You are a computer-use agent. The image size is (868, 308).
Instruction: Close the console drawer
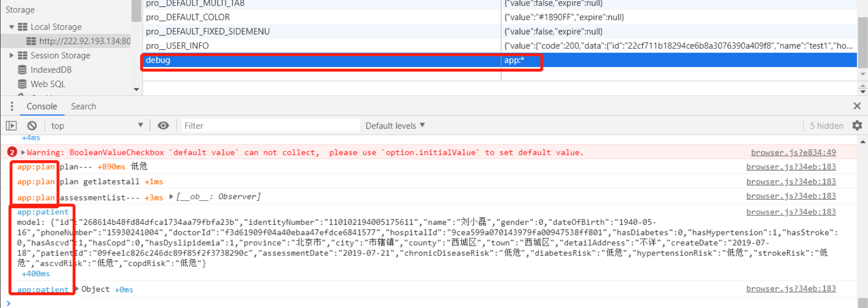coord(857,106)
